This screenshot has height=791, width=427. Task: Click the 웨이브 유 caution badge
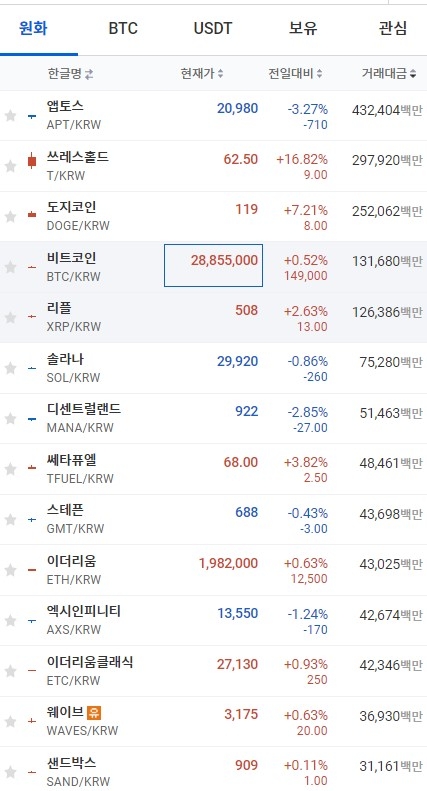pyautogui.click(x=94, y=712)
